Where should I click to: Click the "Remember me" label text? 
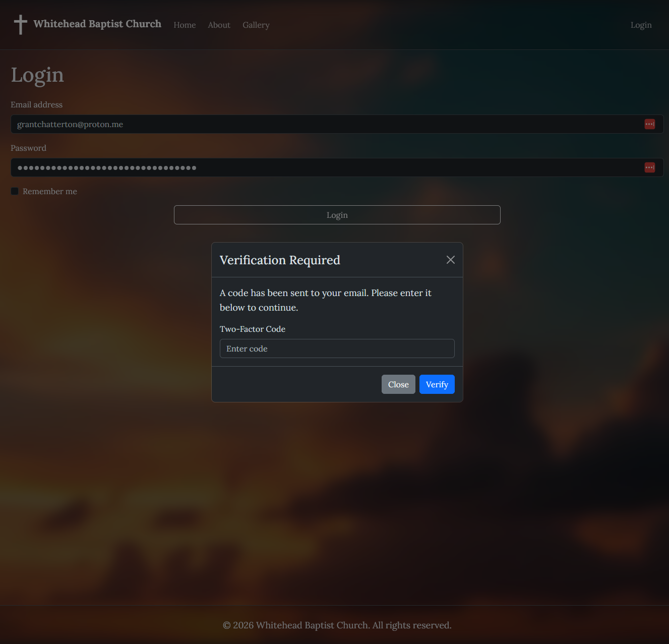point(50,192)
